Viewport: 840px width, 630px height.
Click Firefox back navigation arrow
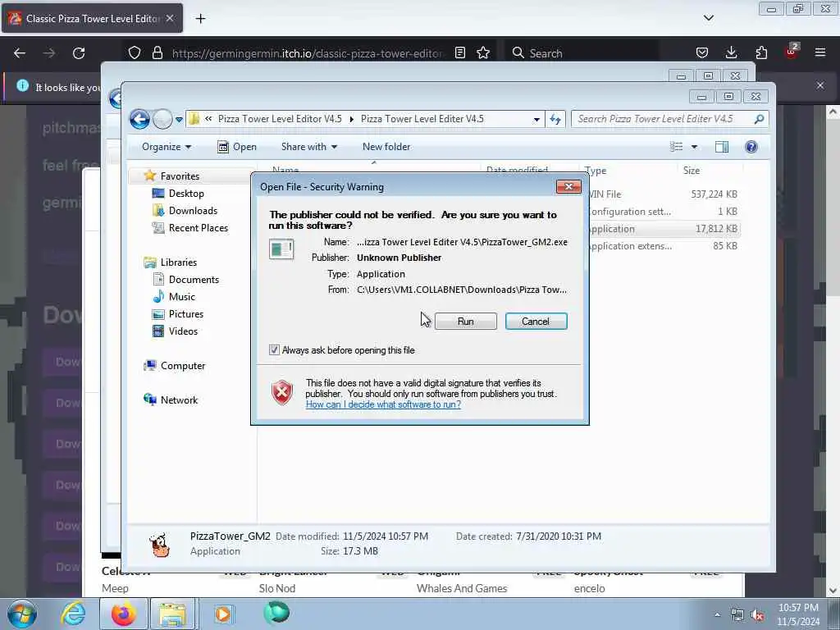click(x=20, y=53)
